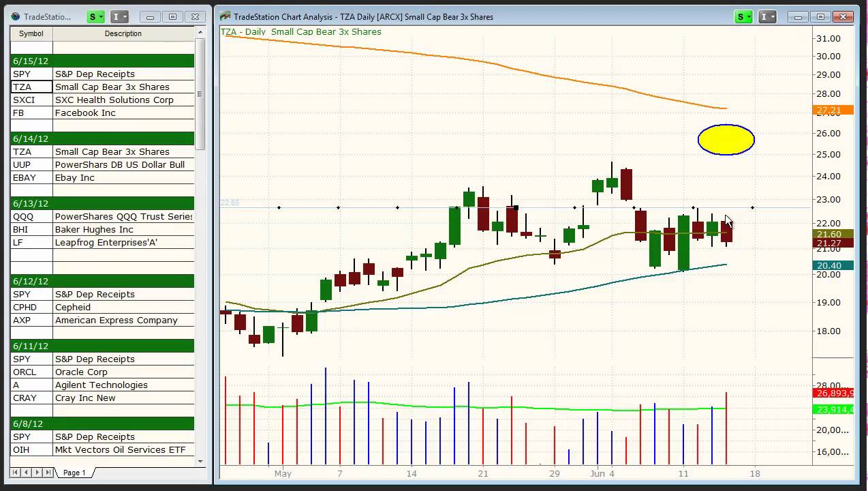Screen dimensions: 868x491
Task: Open the gray I interval-link dropdown in Chart Analysis window
Action: [x=766, y=16]
